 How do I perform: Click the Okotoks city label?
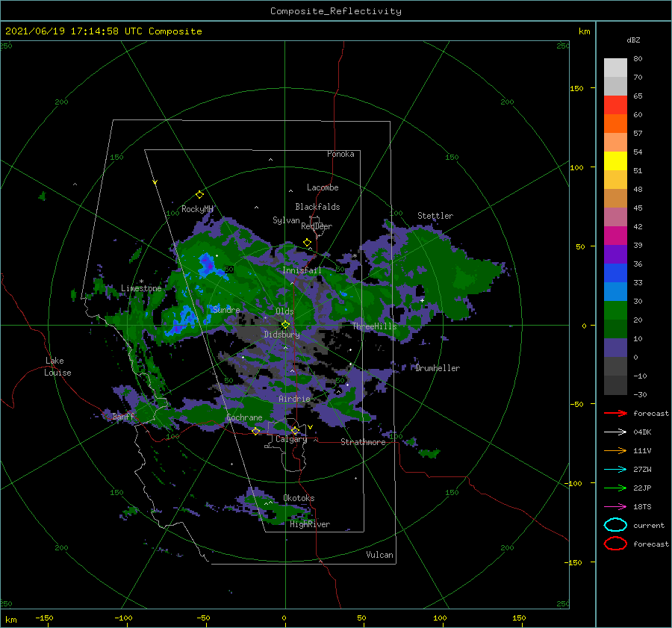(299, 498)
